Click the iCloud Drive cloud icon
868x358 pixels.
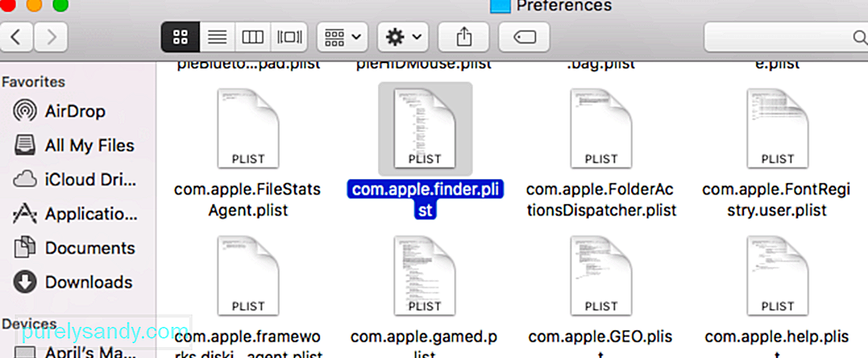(x=25, y=180)
